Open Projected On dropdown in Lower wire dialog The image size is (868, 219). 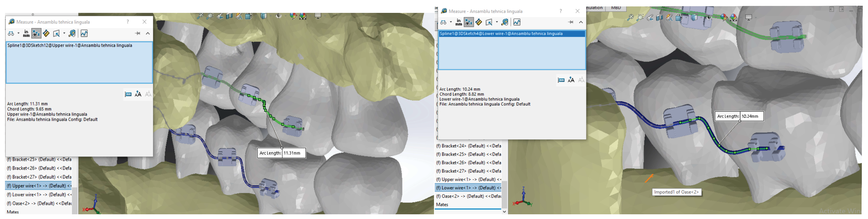[x=497, y=22]
